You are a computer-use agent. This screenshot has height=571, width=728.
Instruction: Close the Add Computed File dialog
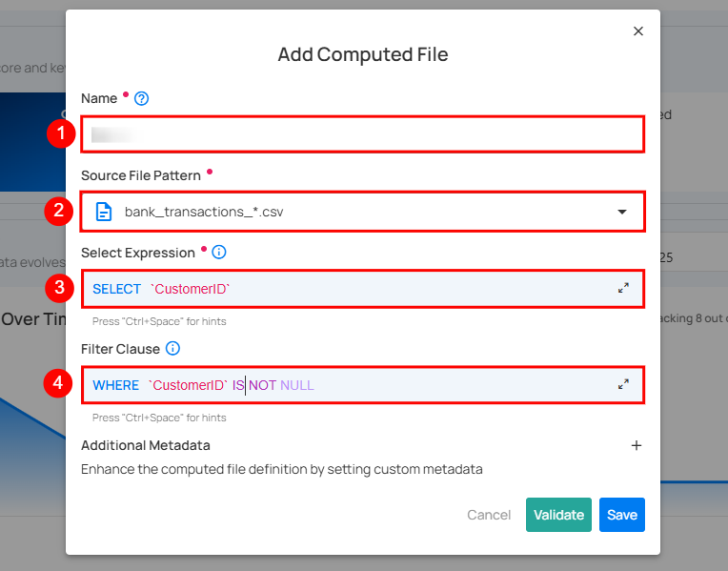[638, 31]
